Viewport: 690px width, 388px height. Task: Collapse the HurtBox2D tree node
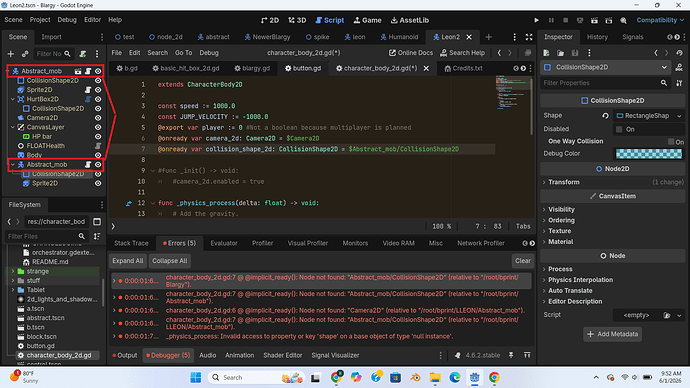pos(13,99)
